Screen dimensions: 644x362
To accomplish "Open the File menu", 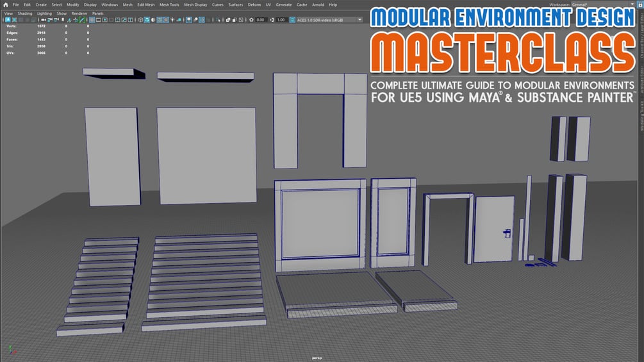I will (x=15, y=5).
